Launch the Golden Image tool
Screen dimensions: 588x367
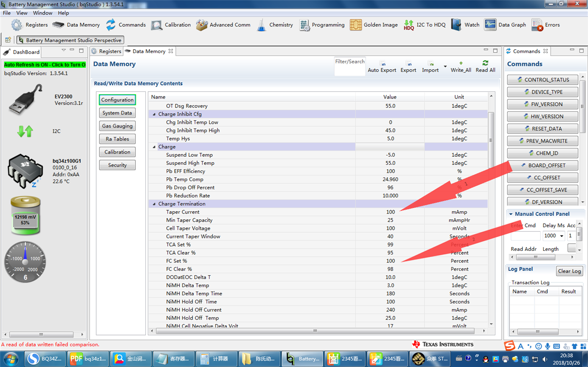(x=355, y=25)
